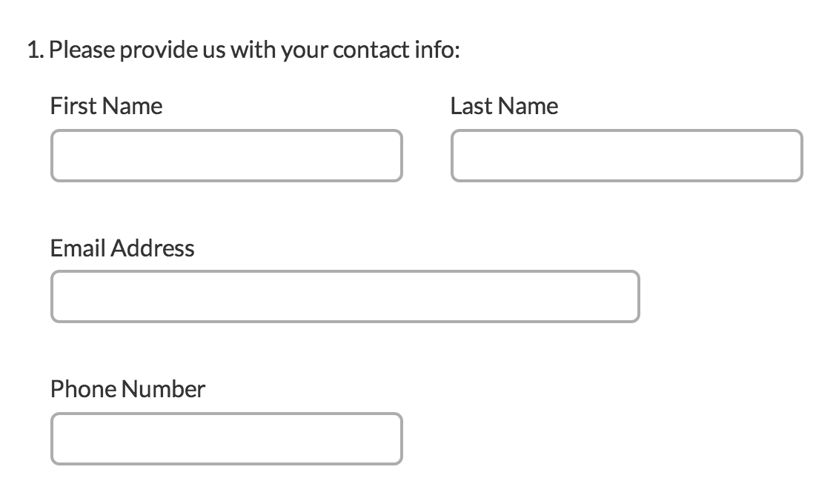The height and width of the screenshot is (504, 836).
Task: Click "contact info:" in the question
Action: (x=397, y=50)
